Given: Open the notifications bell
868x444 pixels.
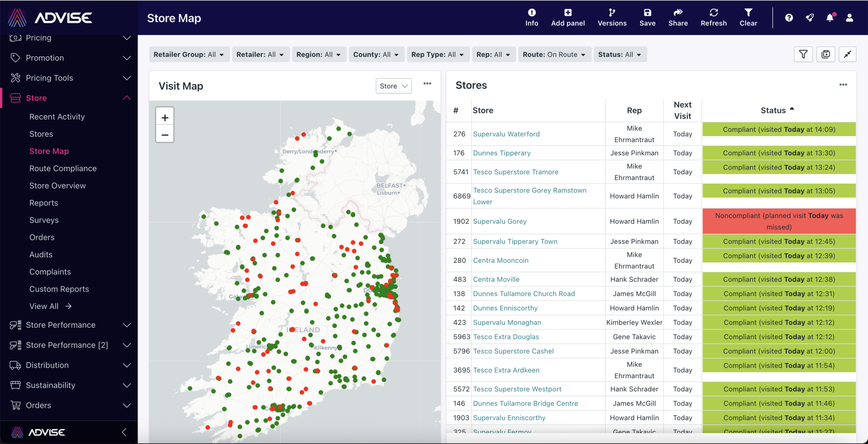Looking at the screenshot, I should click(x=829, y=18).
